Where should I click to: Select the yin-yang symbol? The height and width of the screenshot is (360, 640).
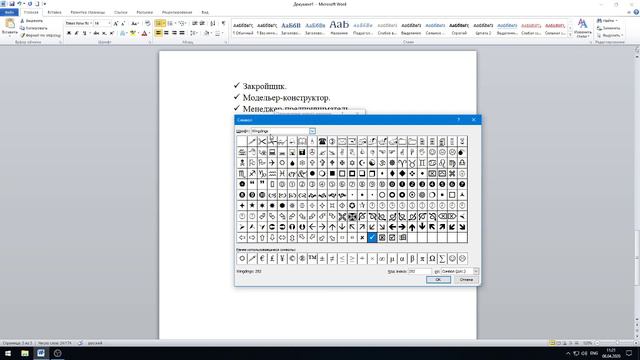click(x=372, y=162)
